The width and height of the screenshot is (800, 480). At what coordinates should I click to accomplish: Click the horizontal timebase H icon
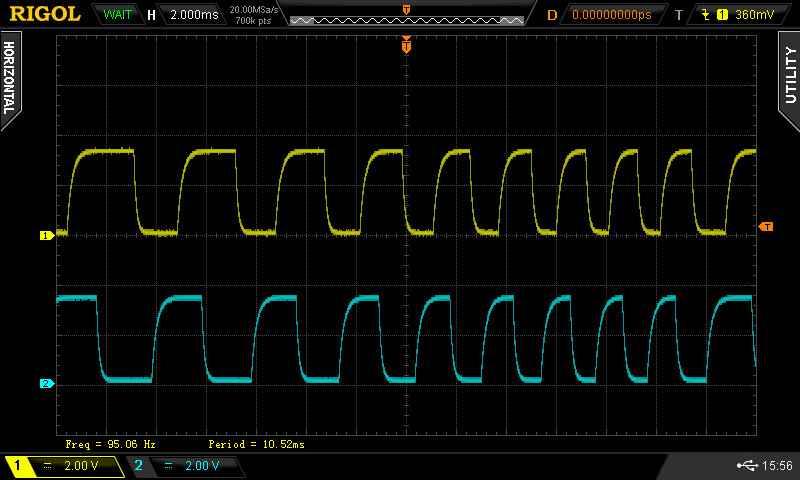tap(151, 15)
